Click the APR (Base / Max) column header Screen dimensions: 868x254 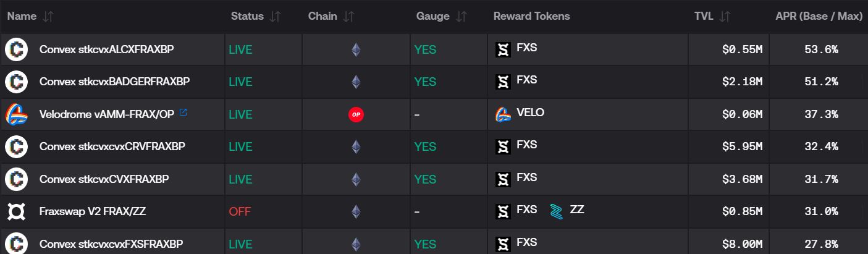click(x=819, y=17)
